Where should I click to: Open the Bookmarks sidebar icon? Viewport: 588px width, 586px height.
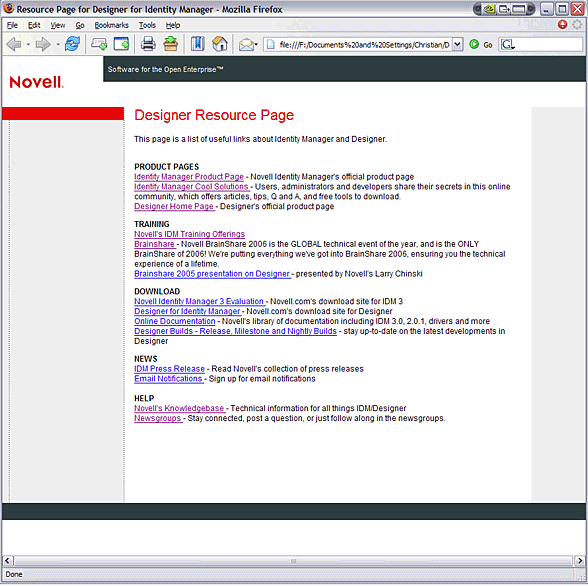pyautogui.click(x=198, y=44)
